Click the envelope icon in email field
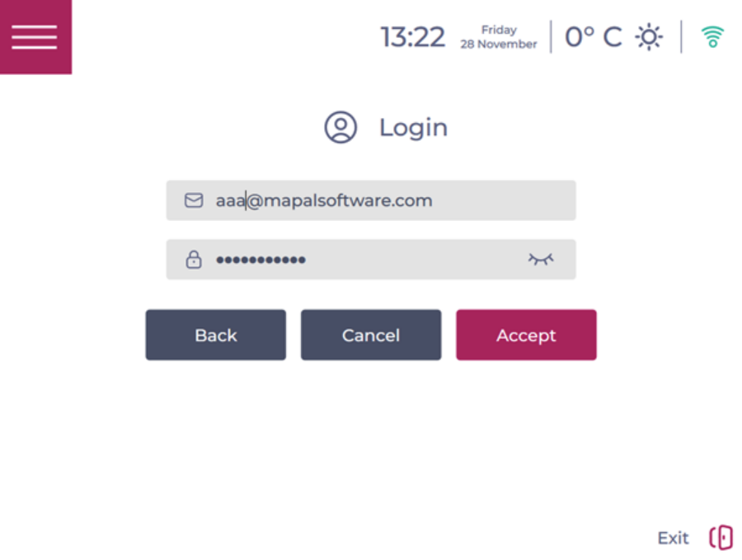This screenshot has width=742, height=560. (x=194, y=200)
